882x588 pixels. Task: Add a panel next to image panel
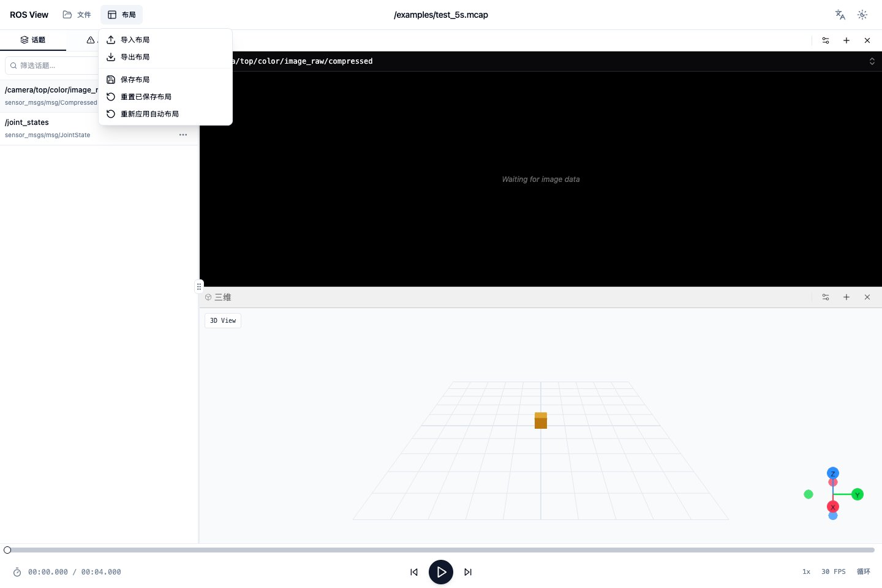pos(846,40)
